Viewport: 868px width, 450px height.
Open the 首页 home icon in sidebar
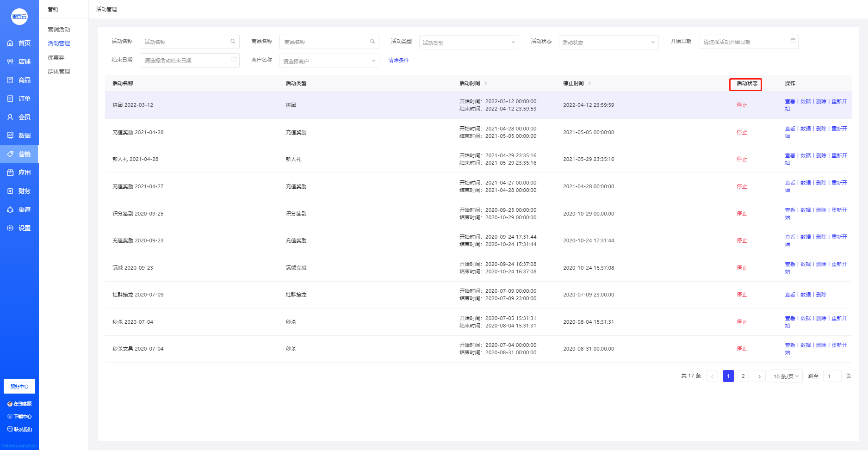coord(10,43)
